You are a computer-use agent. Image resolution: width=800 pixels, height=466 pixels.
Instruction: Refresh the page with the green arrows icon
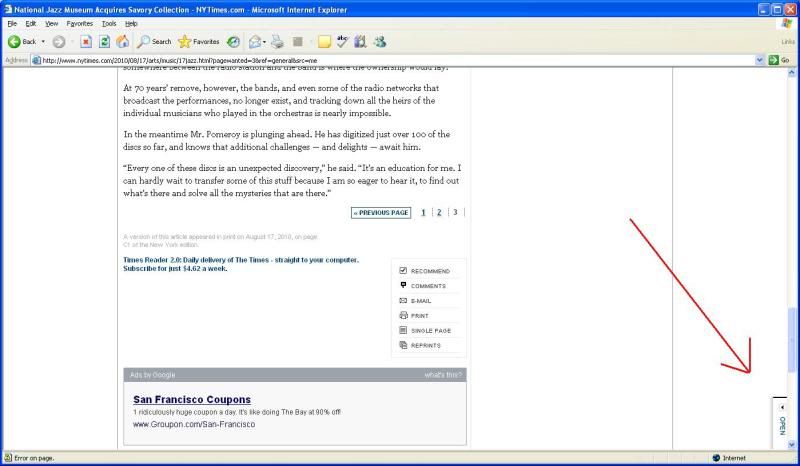[x=104, y=42]
